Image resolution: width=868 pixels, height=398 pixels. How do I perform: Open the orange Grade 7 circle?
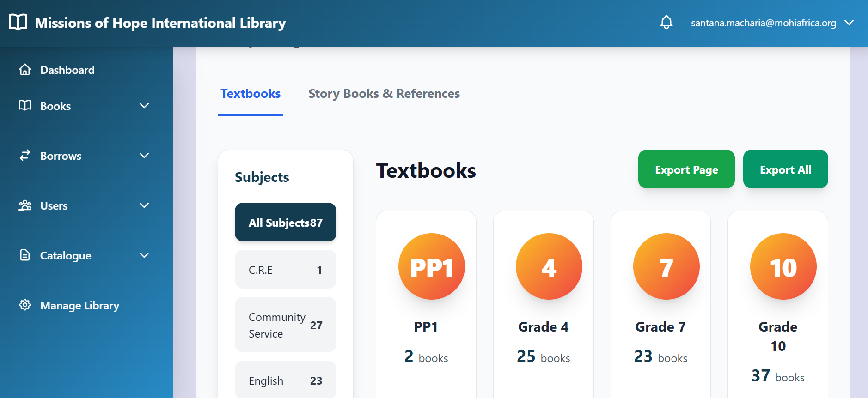[x=666, y=266]
